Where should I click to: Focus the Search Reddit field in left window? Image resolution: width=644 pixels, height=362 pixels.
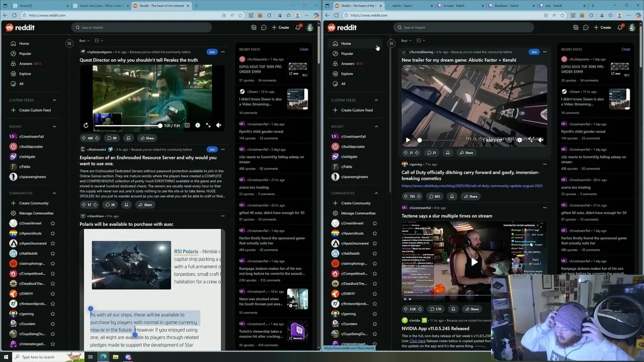point(141,28)
